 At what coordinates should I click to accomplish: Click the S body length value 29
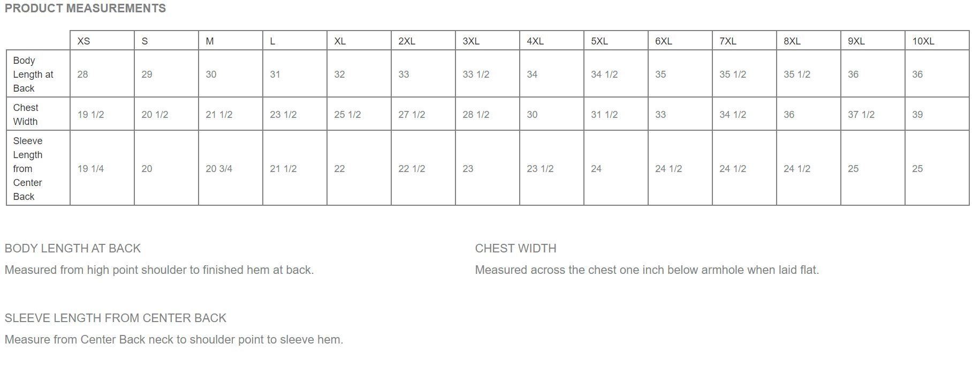[147, 74]
